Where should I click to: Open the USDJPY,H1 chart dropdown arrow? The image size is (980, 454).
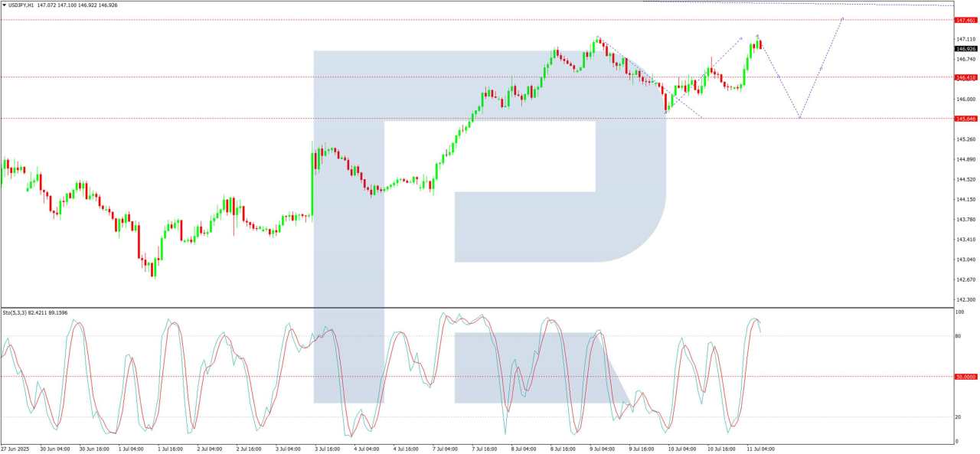coord(4,5)
